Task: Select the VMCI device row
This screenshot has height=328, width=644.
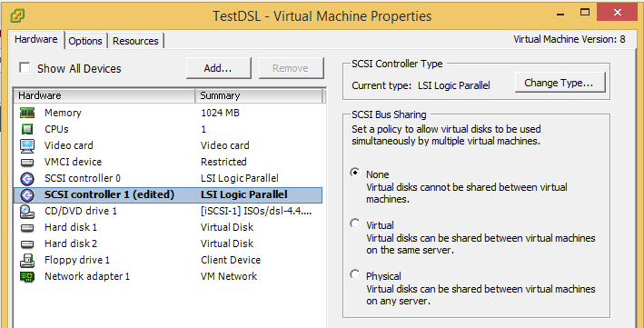Action: click(168, 162)
